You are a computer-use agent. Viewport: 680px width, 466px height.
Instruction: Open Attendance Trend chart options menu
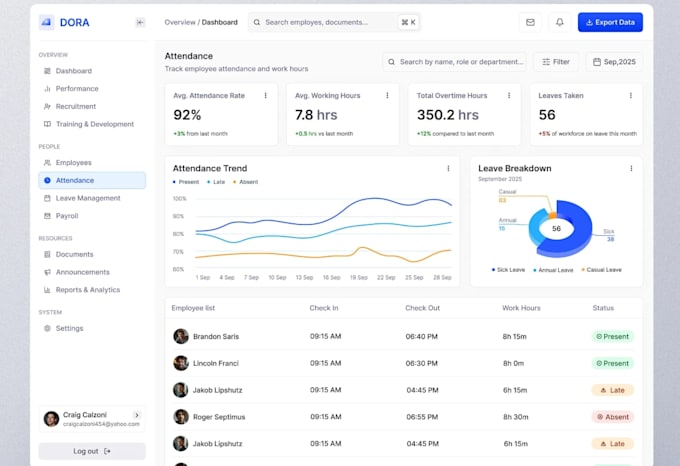click(448, 168)
